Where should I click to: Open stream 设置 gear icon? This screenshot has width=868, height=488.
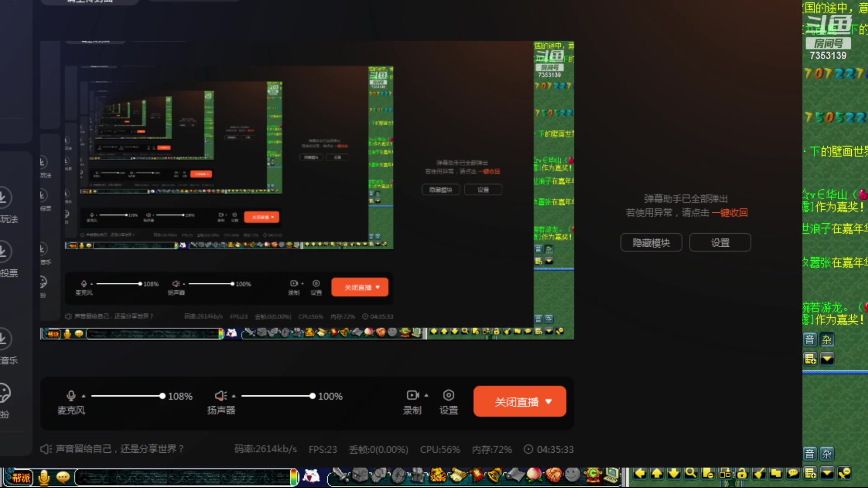(x=448, y=395)
